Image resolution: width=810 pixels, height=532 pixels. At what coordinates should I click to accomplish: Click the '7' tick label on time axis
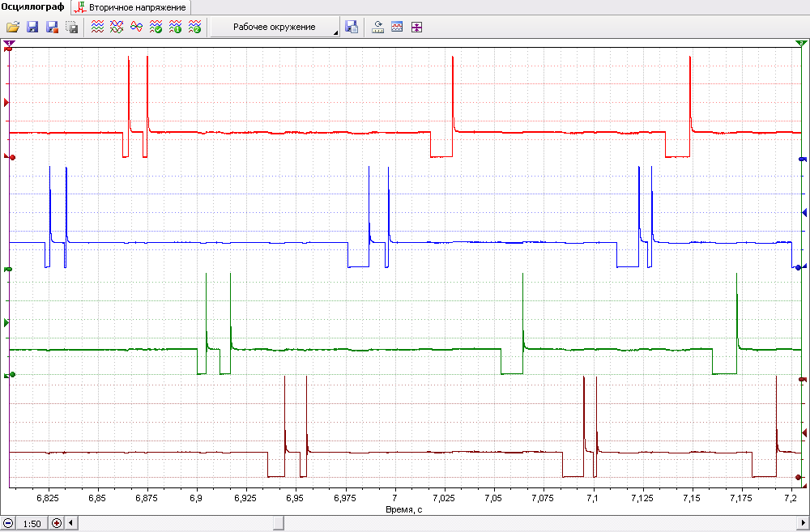(x=395, y=499)
